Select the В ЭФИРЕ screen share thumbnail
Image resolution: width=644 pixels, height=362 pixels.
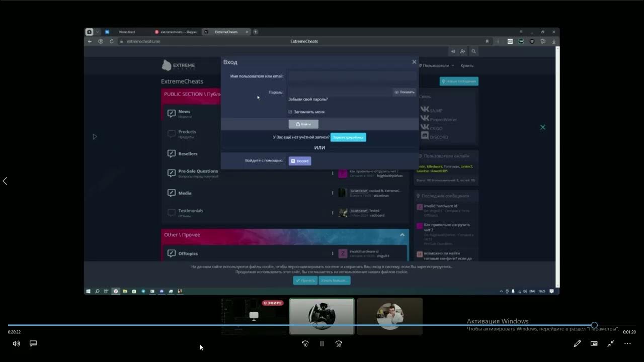click(x=254, y=316)
